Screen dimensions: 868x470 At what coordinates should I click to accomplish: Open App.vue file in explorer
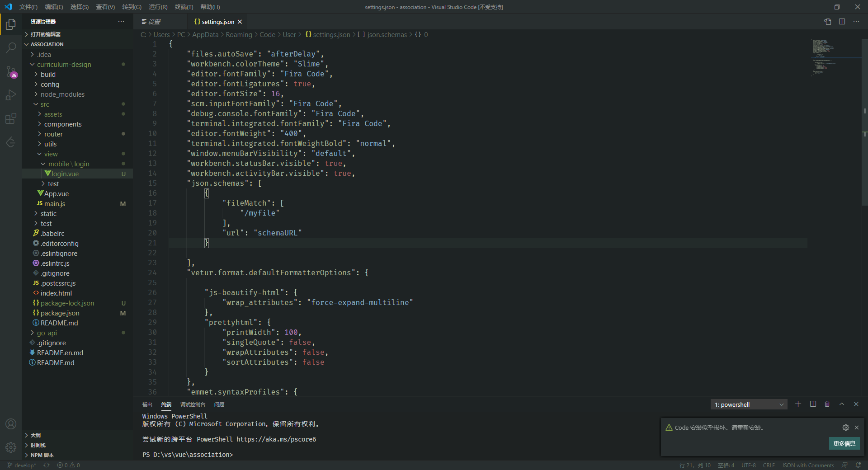coord(77,193)
